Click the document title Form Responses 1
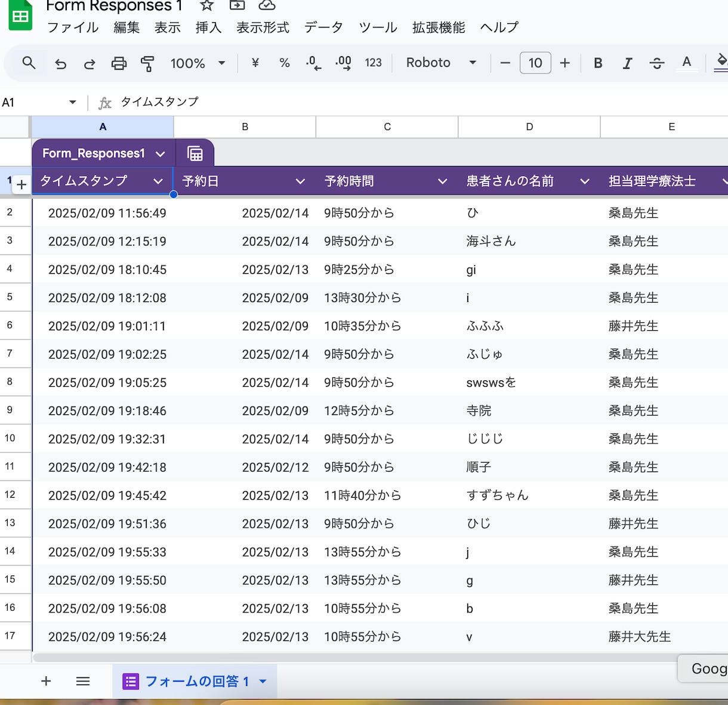 coord(113,7)
